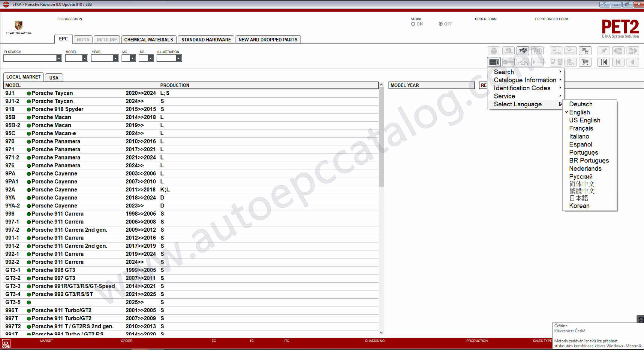Click the pushpin icon in toolbar
This screenshot has height=350, width=644.
point(604,51)
